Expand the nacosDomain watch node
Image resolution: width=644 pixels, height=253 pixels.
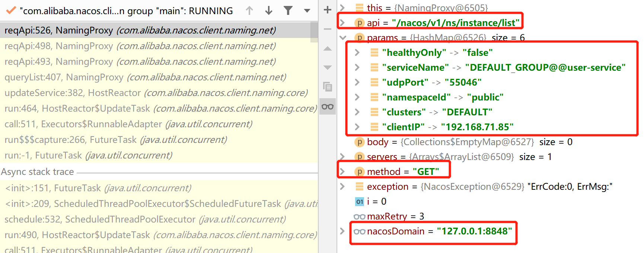(x=342, y=231)
